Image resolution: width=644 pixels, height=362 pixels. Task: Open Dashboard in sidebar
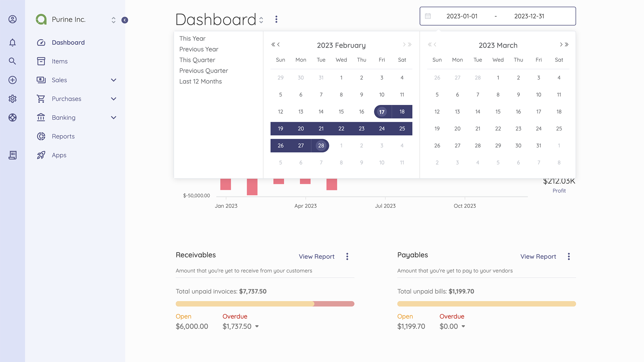68,43
